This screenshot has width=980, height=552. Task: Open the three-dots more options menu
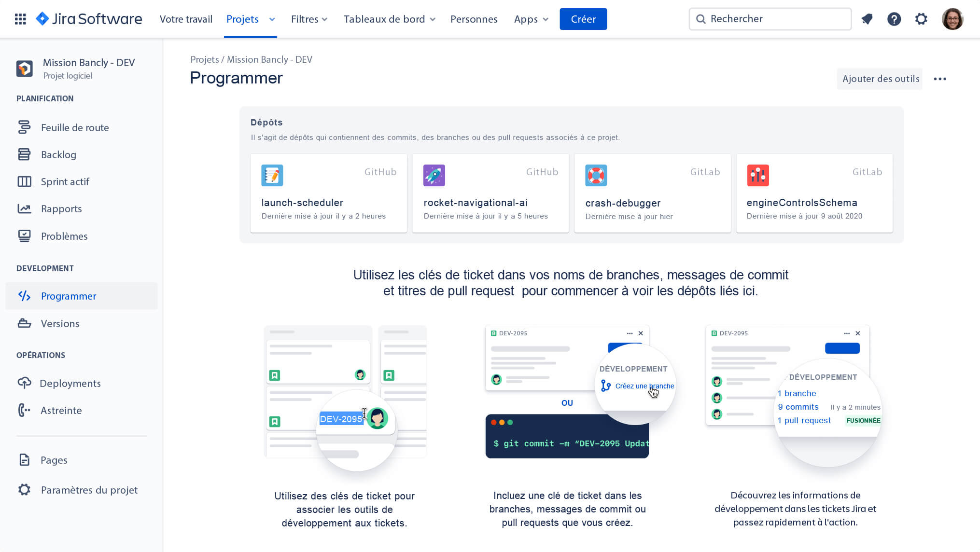[939, 79]
